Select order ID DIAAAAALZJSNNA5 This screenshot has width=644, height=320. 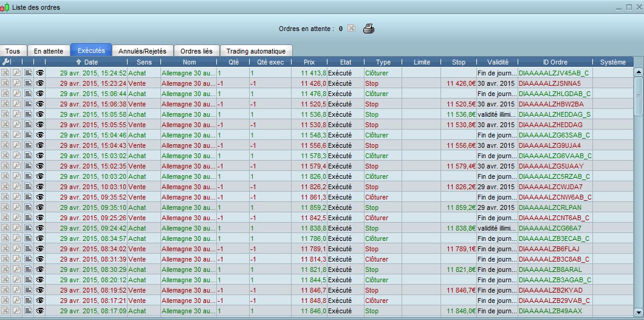click(x=549, y=83)
